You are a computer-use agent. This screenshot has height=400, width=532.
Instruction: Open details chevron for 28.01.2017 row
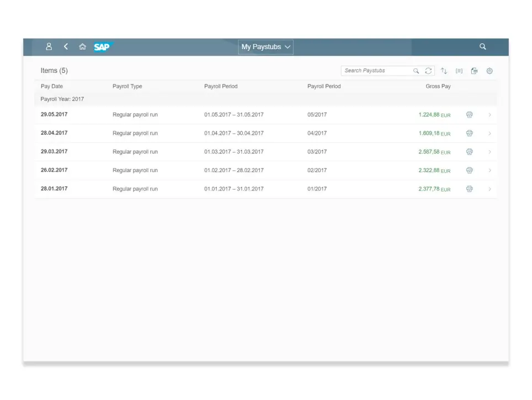490,189
